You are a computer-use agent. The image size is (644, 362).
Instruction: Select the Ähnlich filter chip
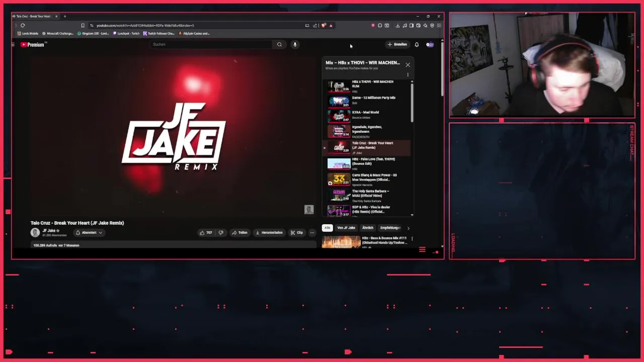[x=368, y=228]
